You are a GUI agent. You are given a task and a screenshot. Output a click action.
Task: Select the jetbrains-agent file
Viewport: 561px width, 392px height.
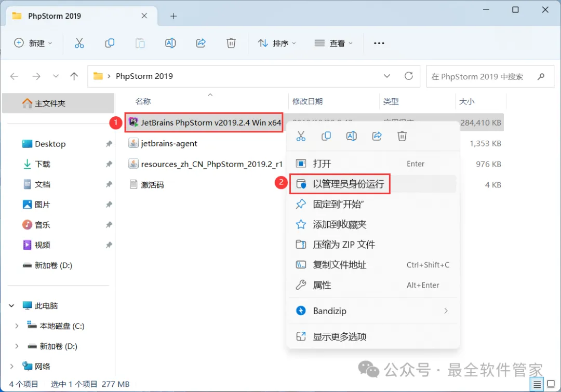169,143
